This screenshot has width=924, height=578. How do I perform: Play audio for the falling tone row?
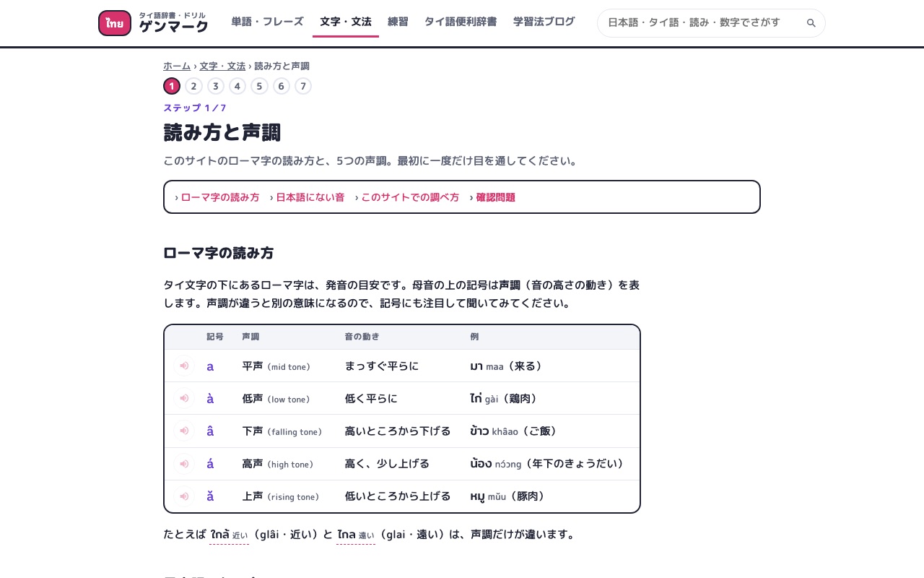pyautogui.click(x=184, y=431)
